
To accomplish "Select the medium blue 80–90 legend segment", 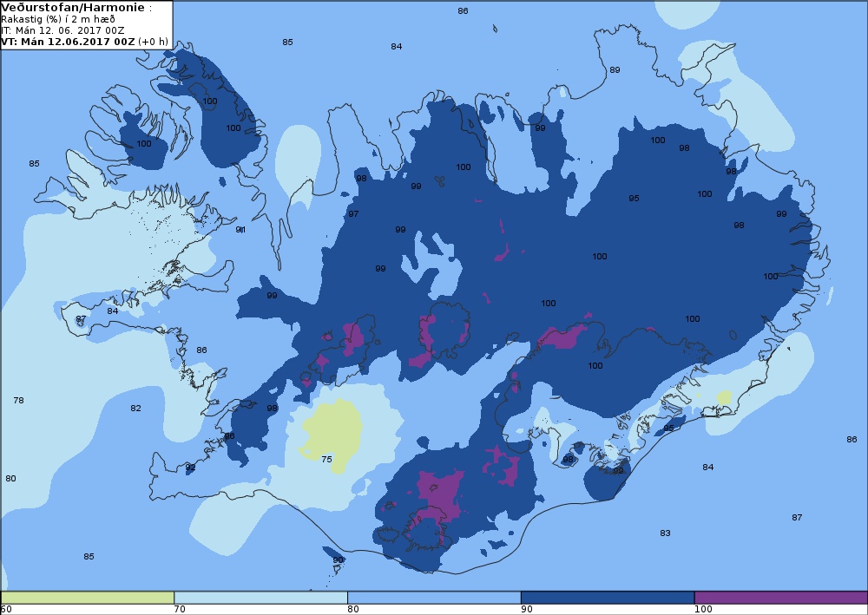I will pyautogui.click(x=434, y=598).
